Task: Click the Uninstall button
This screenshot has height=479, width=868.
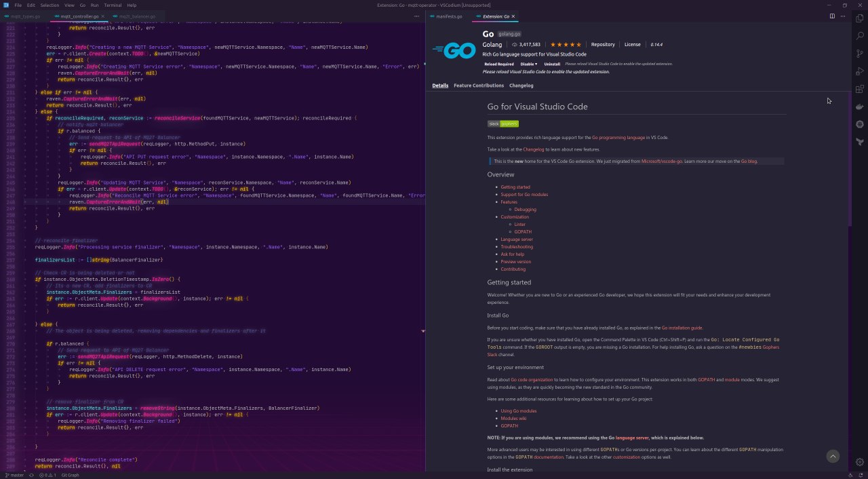Action: (552, 64)
